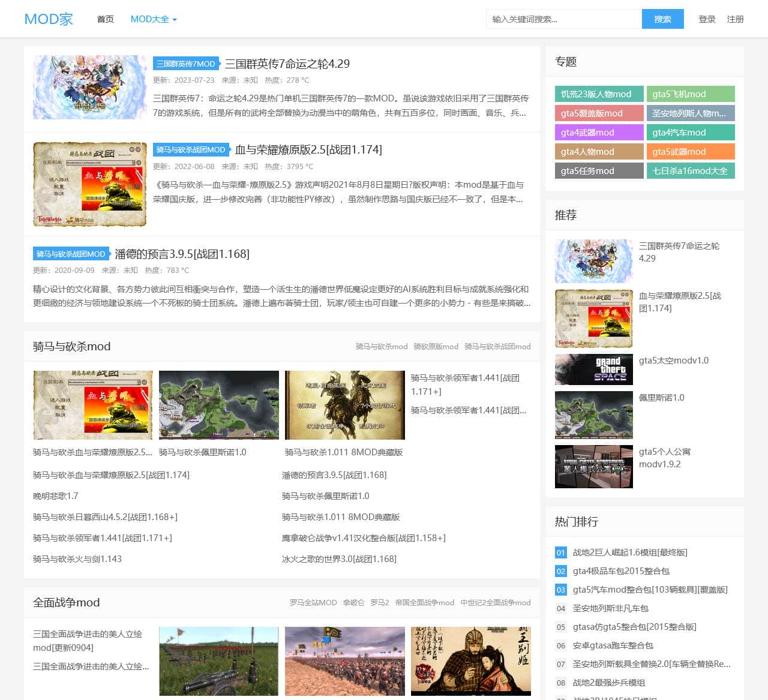The image size is (768, 700).
Task: Switch to 拿破仑 section tab
Action: click(353, 603)
